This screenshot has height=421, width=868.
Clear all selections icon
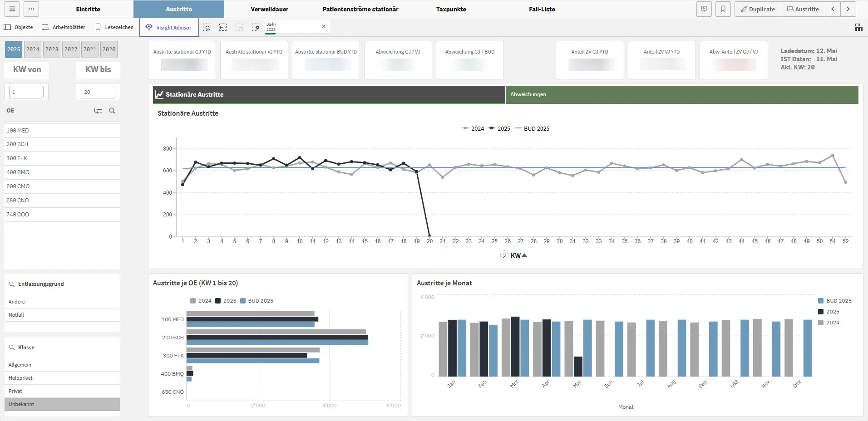(x=256, y=27)
